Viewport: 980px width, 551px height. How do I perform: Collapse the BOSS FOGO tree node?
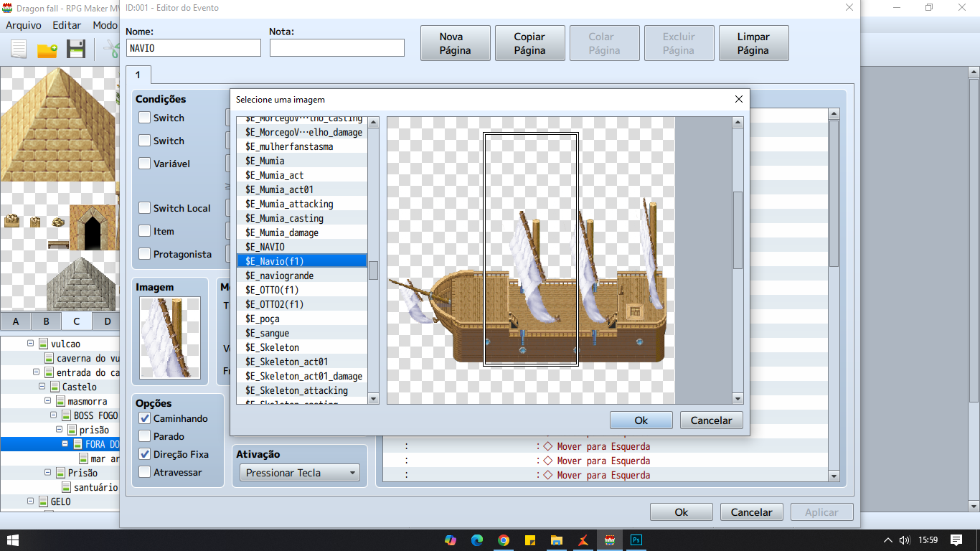[x=54, y=415]
